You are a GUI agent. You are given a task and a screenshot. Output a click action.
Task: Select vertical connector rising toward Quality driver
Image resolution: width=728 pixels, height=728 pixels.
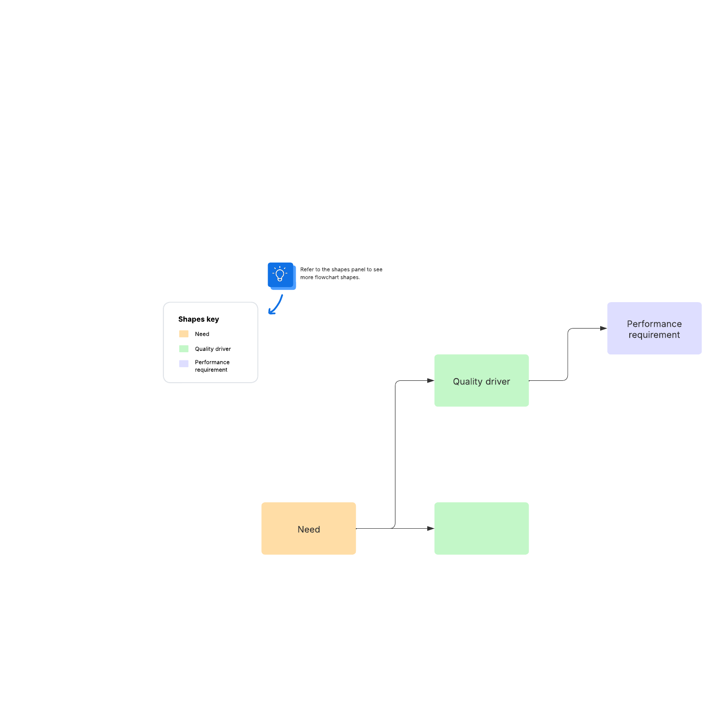tap(395, 455)
